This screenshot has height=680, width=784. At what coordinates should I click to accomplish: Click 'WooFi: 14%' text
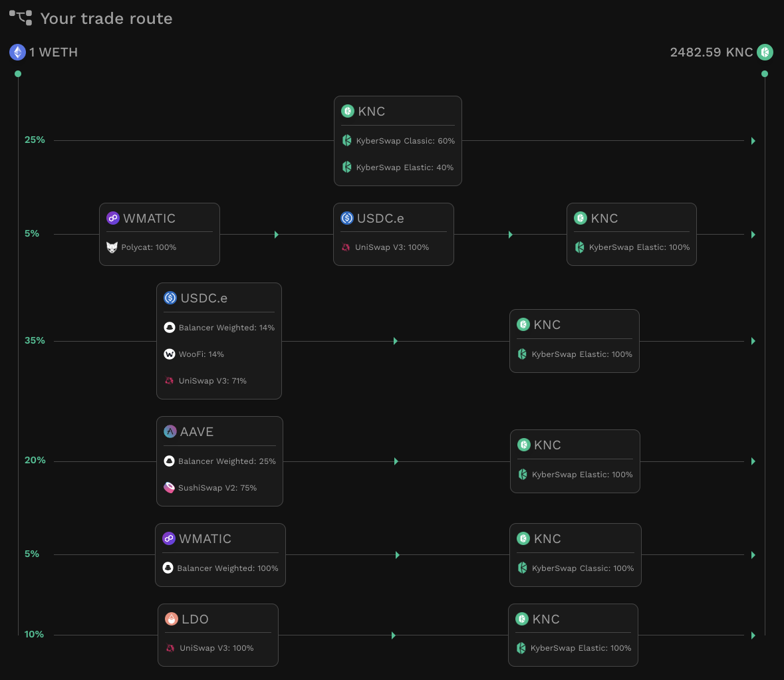click(201, 354)
